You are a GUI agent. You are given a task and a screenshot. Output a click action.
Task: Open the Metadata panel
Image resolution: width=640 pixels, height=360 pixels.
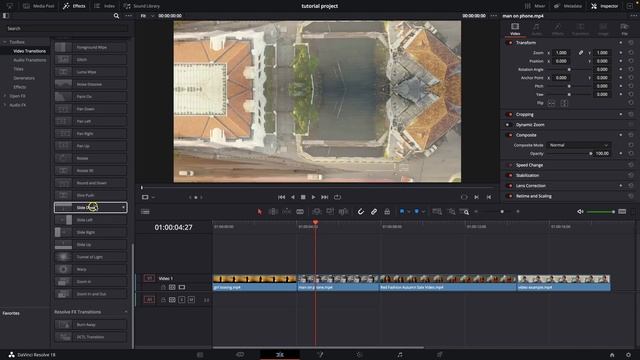[568, 6]
